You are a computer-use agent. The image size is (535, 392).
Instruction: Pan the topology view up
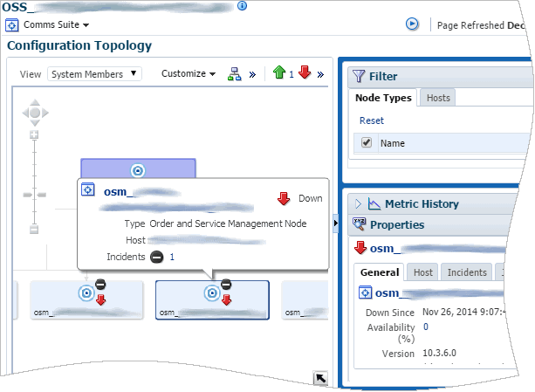click(35, 102)
